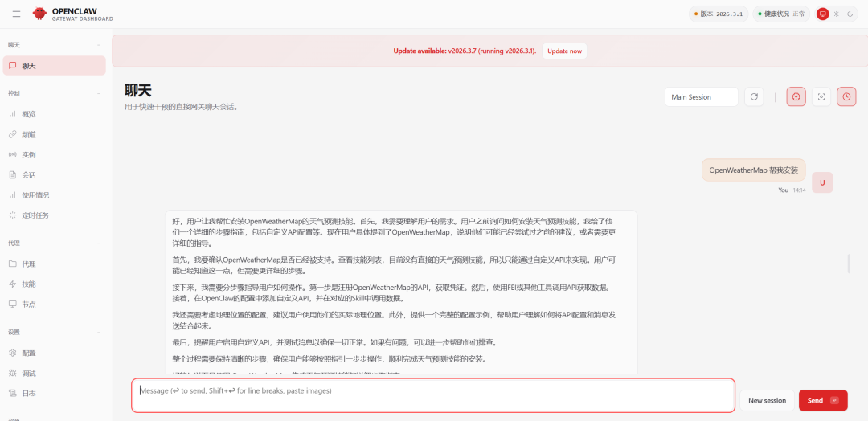Toggle the brain thinking output button

(796, 96)
